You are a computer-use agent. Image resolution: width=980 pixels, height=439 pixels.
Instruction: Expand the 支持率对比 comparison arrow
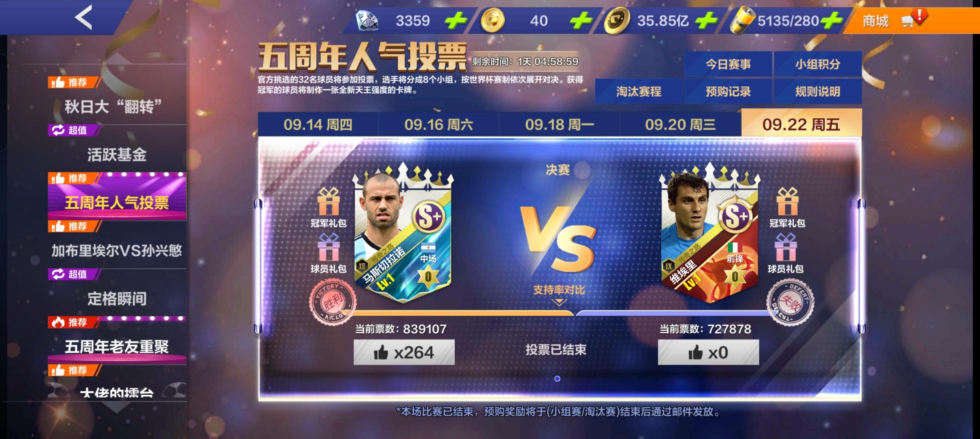559,302
